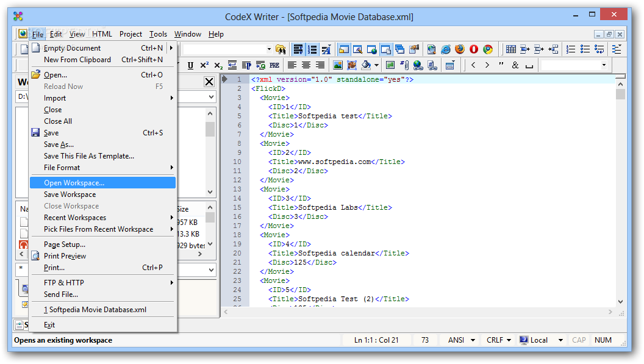Align text center
Screen dimensions: 644x364
(306, 65)
